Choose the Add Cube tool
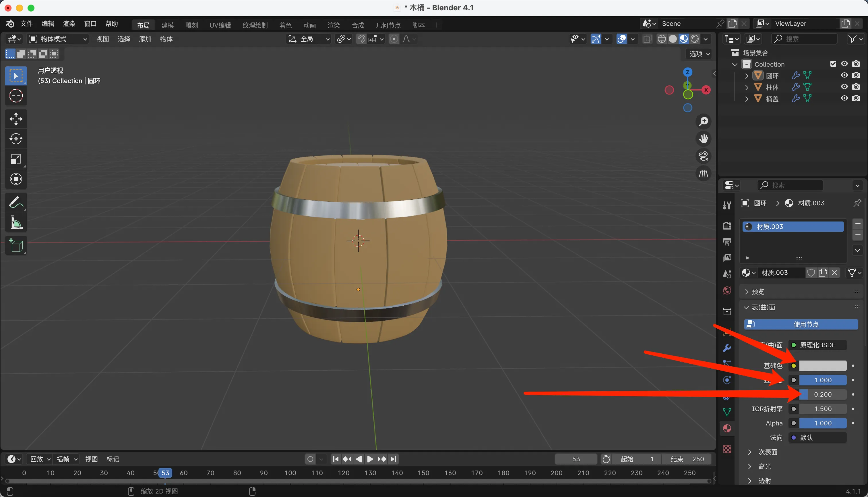This screenshot has width=868, height=497. coord(16,245)
